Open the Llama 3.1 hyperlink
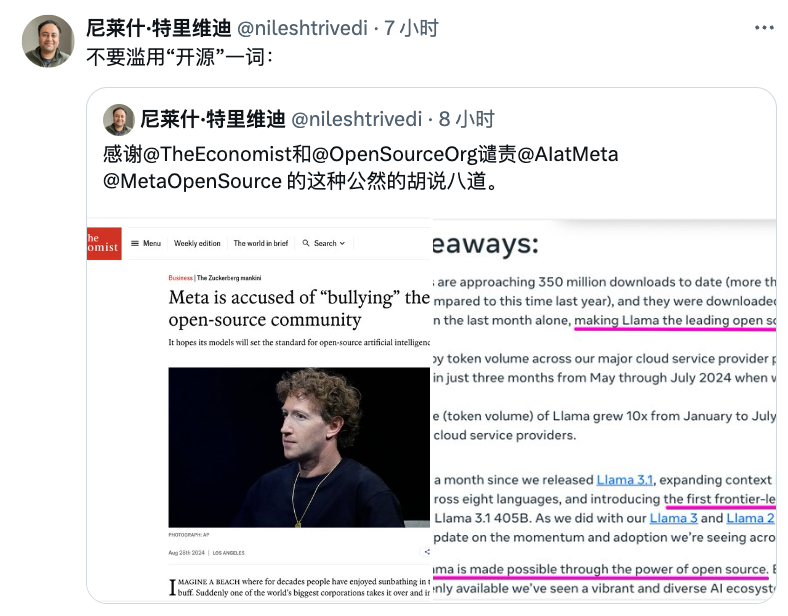The height and width of the screenshot is (616, 788). [x=625, y=480]
